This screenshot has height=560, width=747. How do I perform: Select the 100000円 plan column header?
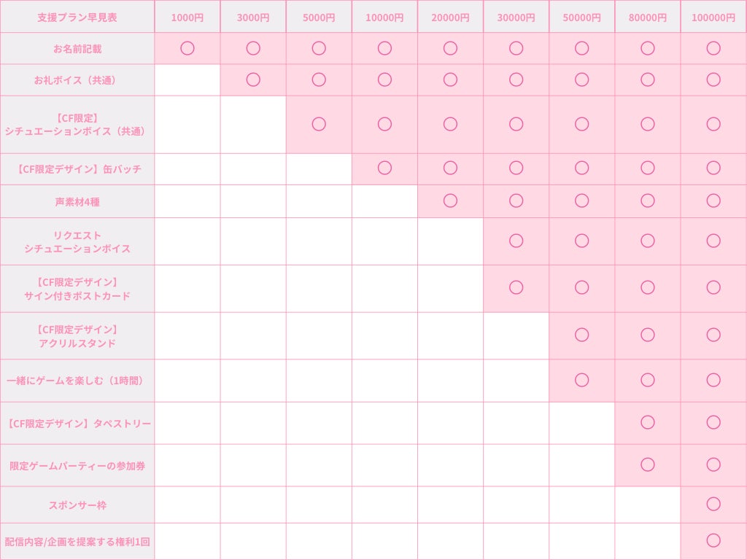point(713,17)
